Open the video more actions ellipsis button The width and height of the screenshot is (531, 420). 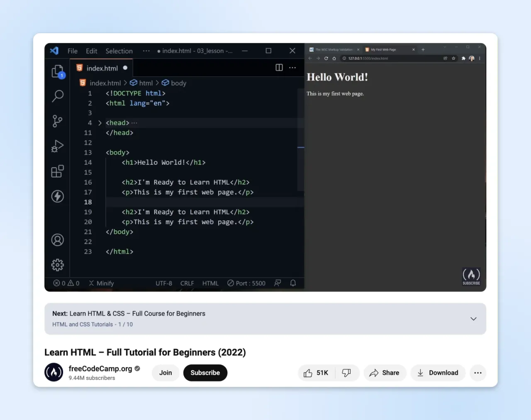tap(478, 373)
